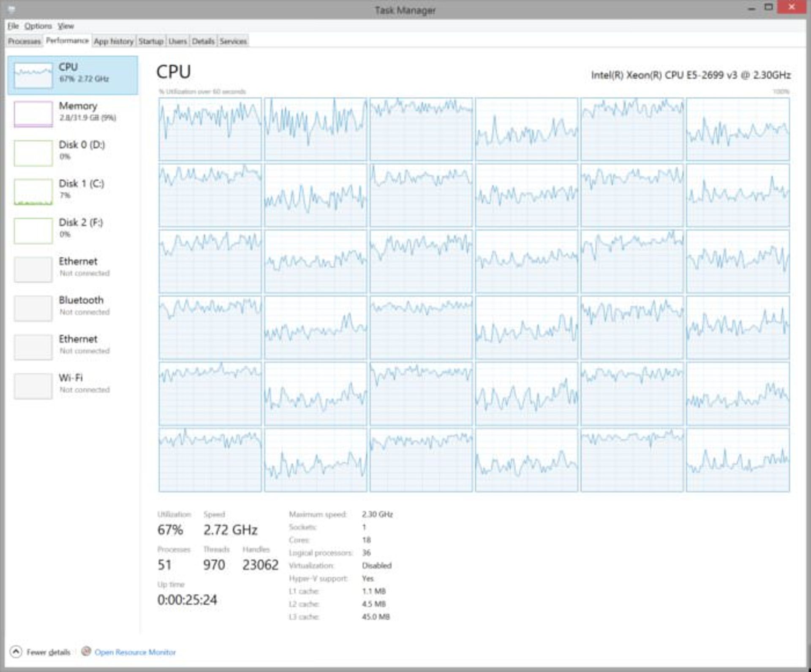This screenshot has width=811, height=672.
Task: Open the Services tab
Action: click(233, 41)
